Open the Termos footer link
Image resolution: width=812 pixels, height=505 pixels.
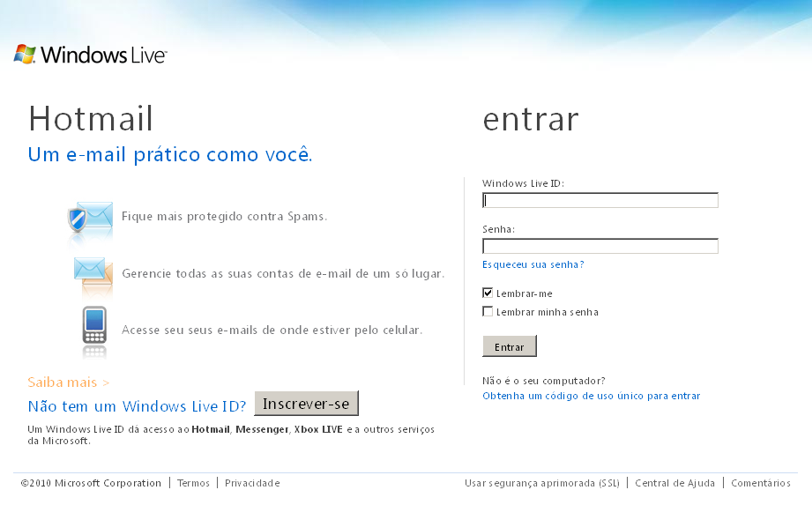pos(193,483)
